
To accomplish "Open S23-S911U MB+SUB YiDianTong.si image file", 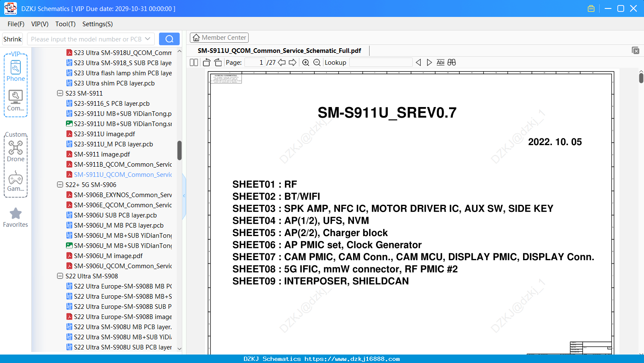I will (x=119, y=124).
